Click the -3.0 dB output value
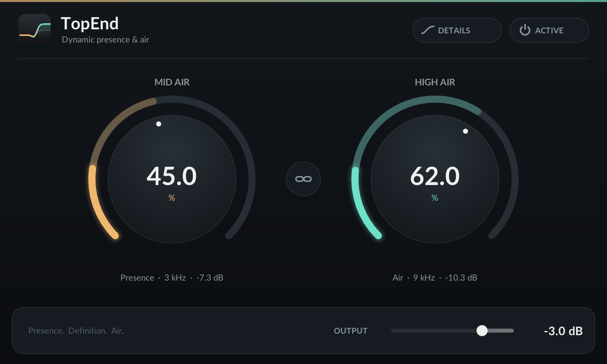 (x=563, y=331)
